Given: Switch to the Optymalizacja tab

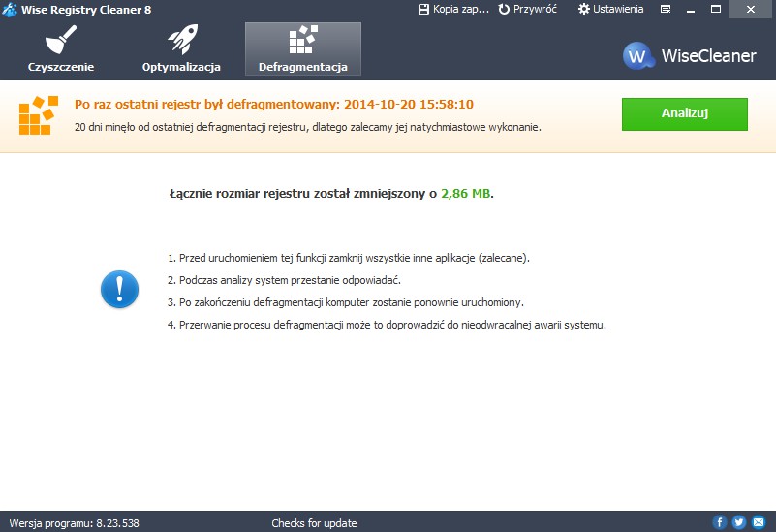Looking at the screenshot, I should click(181, 49).
